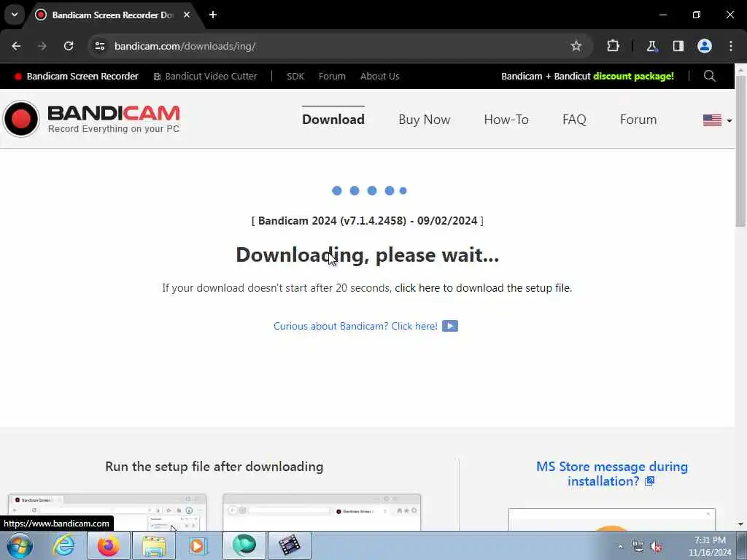
Task: Click the first setup instruction thumbnail
Action: (x=107, y=513)
